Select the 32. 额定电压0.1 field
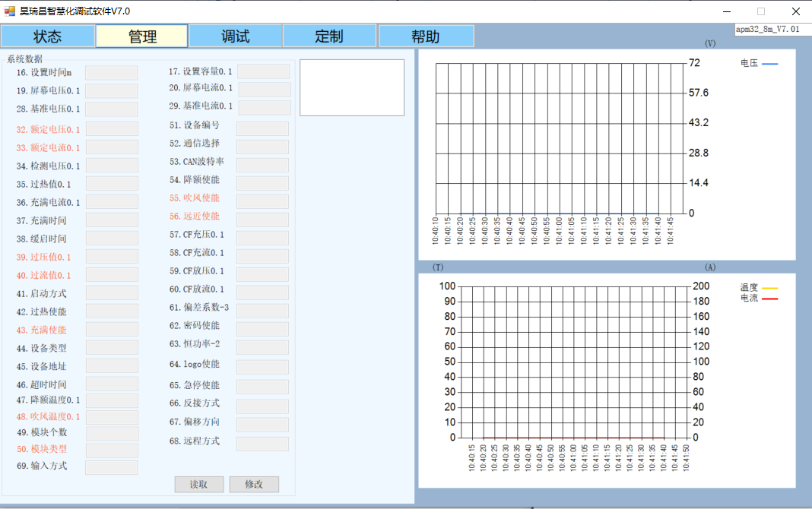This screenshot has width=812, height=509. (112, 129)
